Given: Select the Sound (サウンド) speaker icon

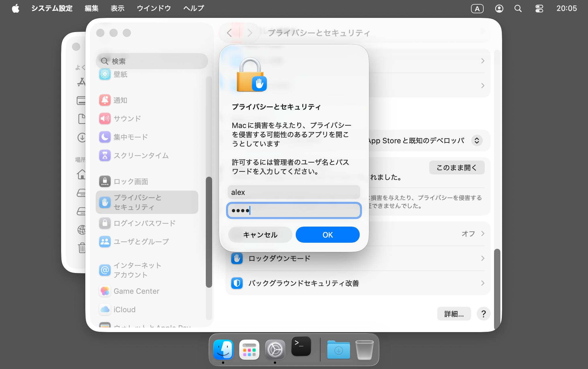Looking at the screenshot, I should point(105,118).
